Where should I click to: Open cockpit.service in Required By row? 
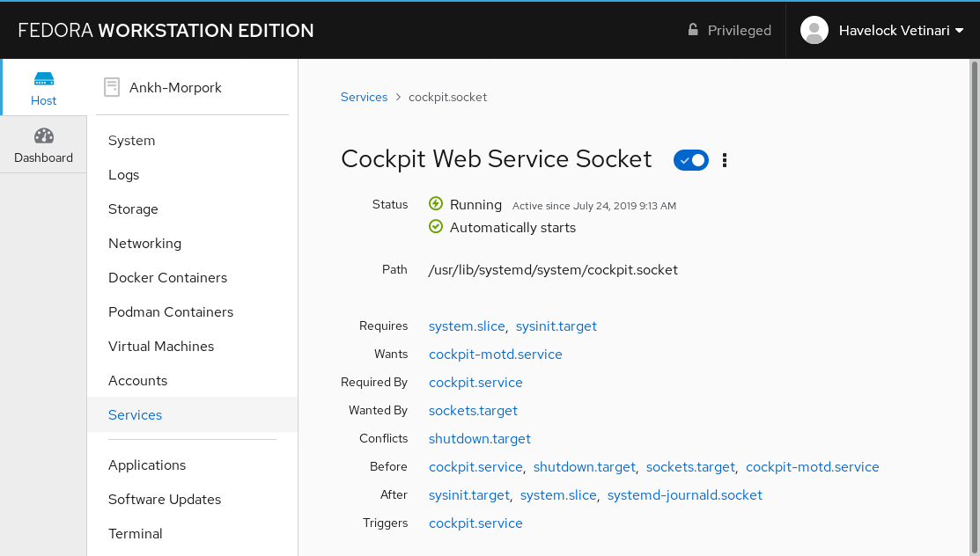tap(475, 383)
